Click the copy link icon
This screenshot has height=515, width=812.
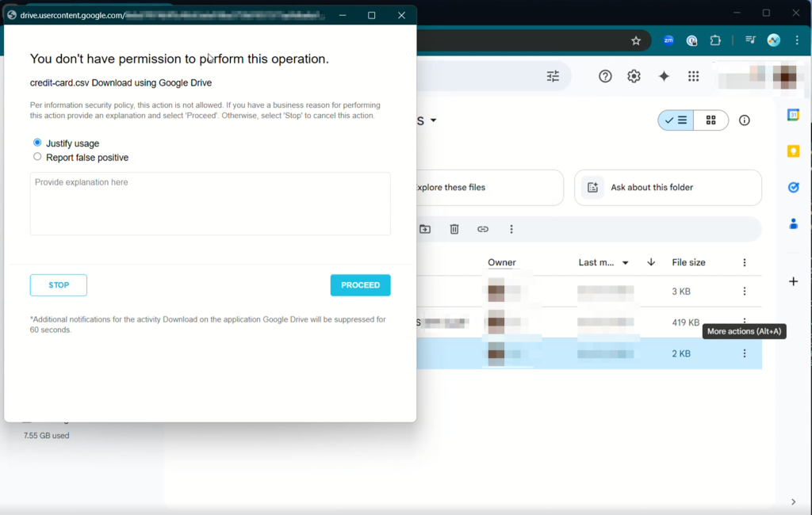pos(483,229)
